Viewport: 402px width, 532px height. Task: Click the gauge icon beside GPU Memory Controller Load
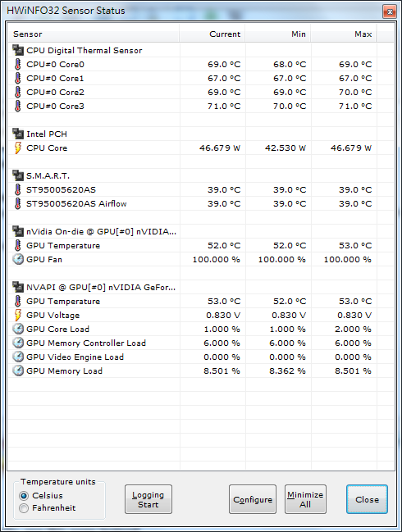click(x=18, y=343)
